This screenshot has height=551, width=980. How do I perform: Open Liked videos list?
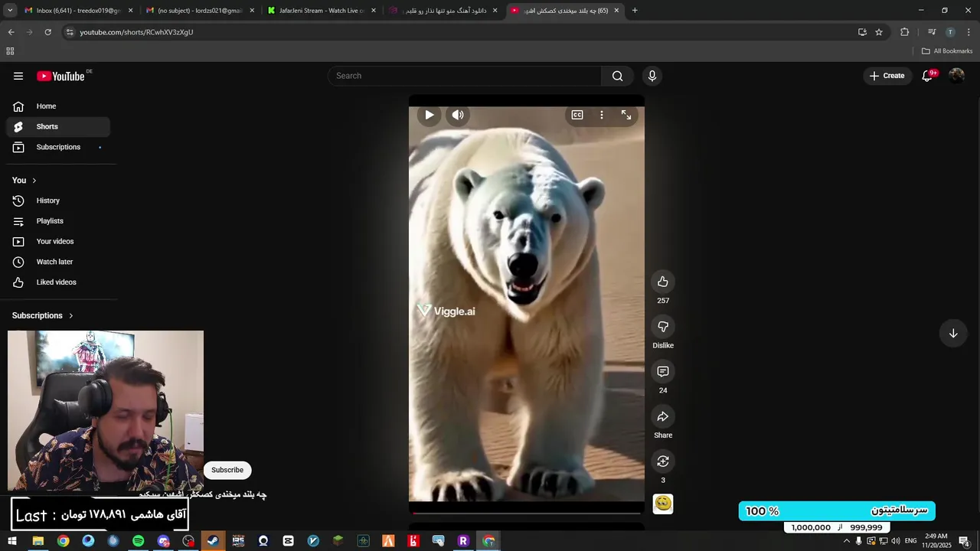58,282
